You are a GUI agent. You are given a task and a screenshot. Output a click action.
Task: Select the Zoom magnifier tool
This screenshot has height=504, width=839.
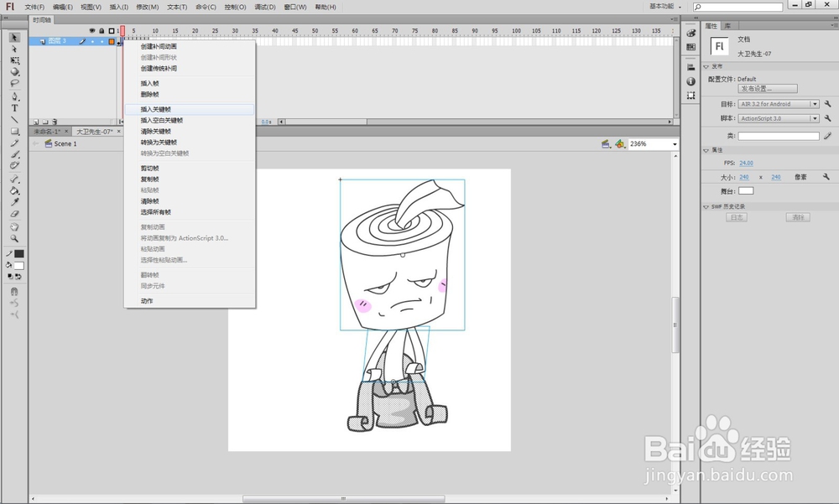(14, 239)
